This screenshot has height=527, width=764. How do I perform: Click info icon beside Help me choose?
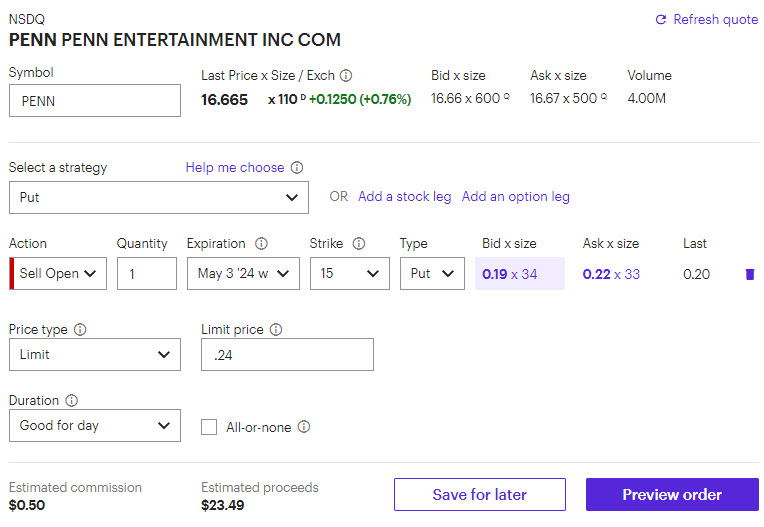pos(297,168)
